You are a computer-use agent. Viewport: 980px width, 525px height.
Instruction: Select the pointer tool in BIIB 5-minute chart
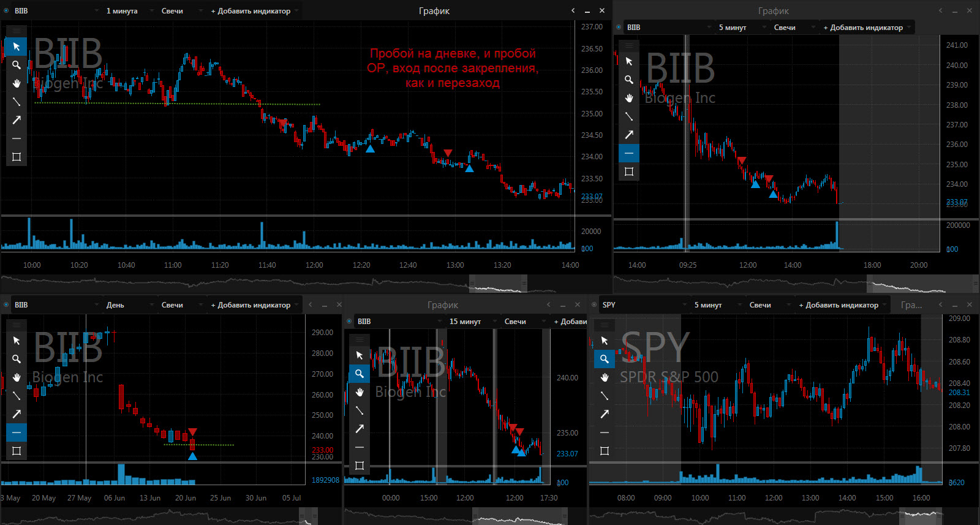[629, 61]
